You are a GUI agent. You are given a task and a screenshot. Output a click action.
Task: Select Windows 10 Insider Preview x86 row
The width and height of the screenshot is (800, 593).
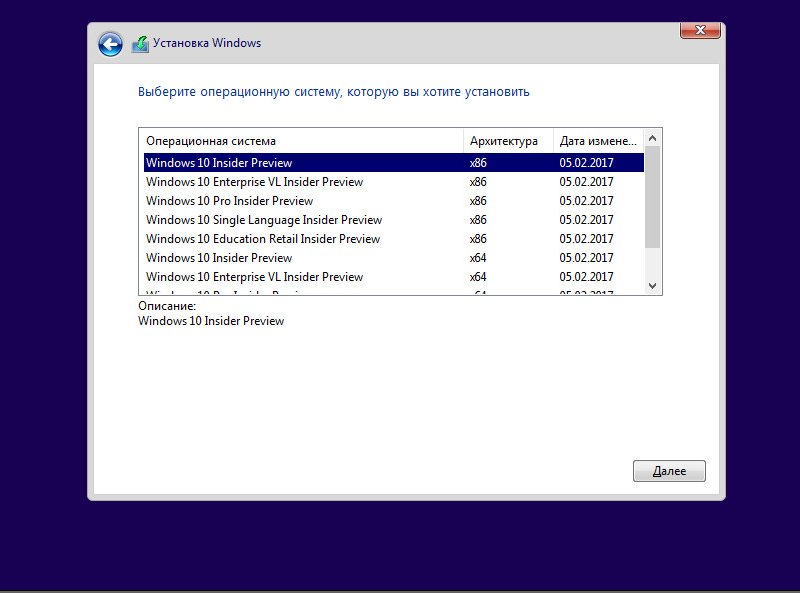[x=394, y=163]
